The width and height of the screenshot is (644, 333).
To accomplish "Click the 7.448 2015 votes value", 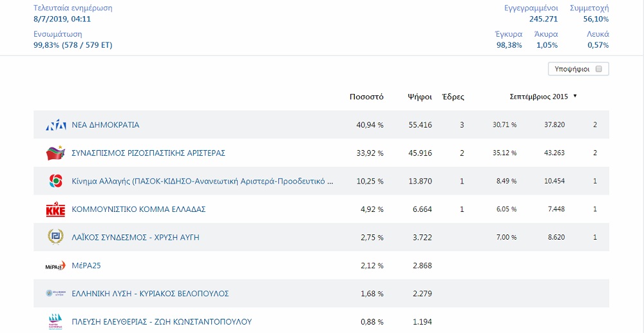I will coord(556,209).
